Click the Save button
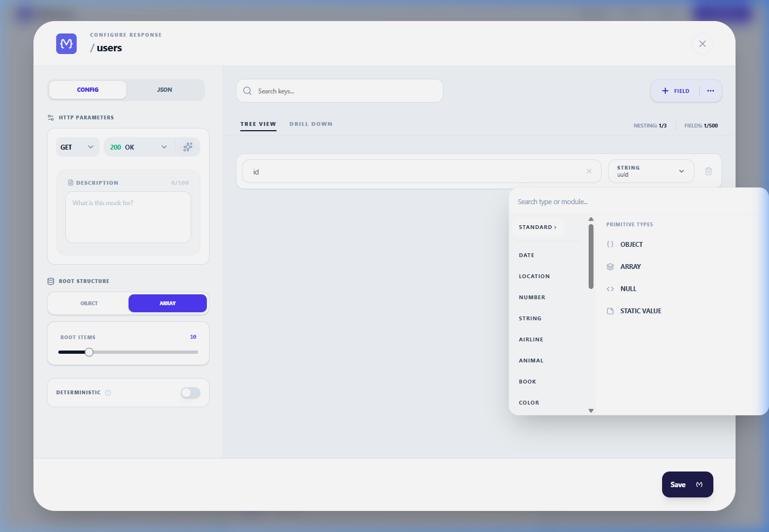The image size is (769, 532). point(687,484)
